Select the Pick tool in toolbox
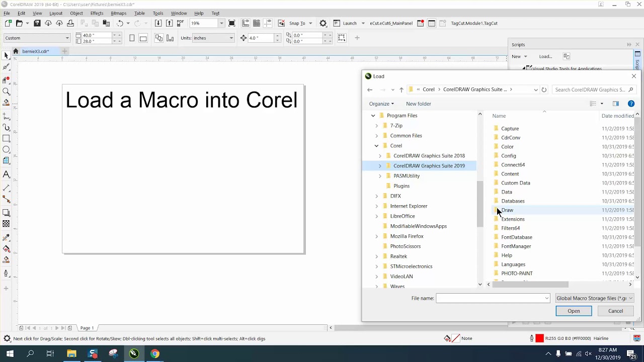This screenshot has width=644, height=362. point(6,55)
